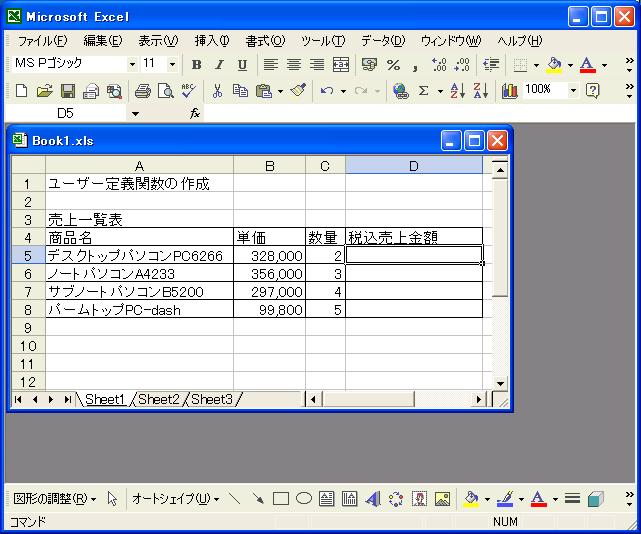Copy the selection

click(240, 90)
